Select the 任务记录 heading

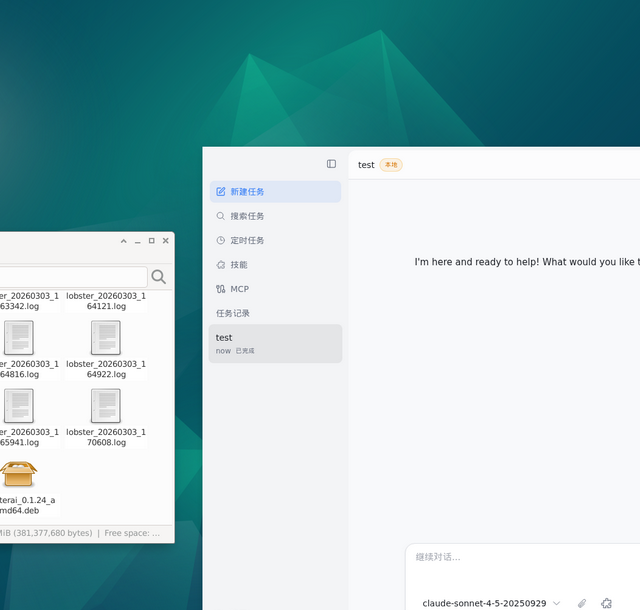[233, 313]
